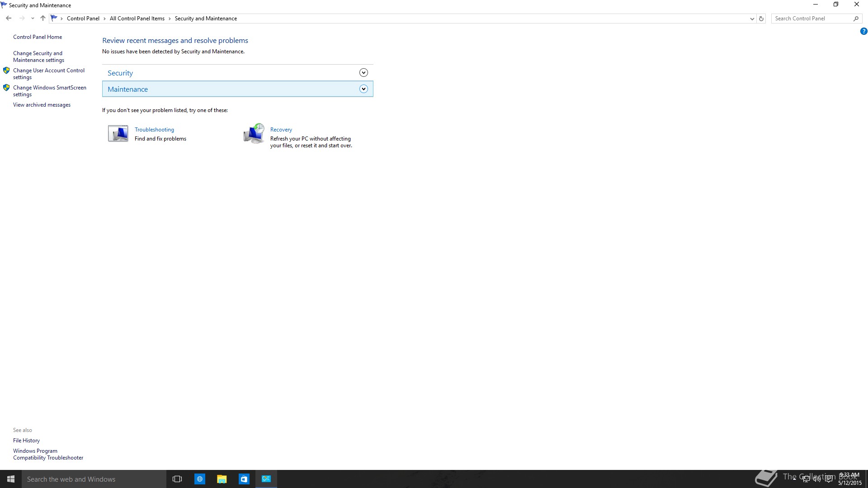Screen dimensions: 868x488
Task: Click the Search the web and Windows box
Action: [x=94, y=479]
